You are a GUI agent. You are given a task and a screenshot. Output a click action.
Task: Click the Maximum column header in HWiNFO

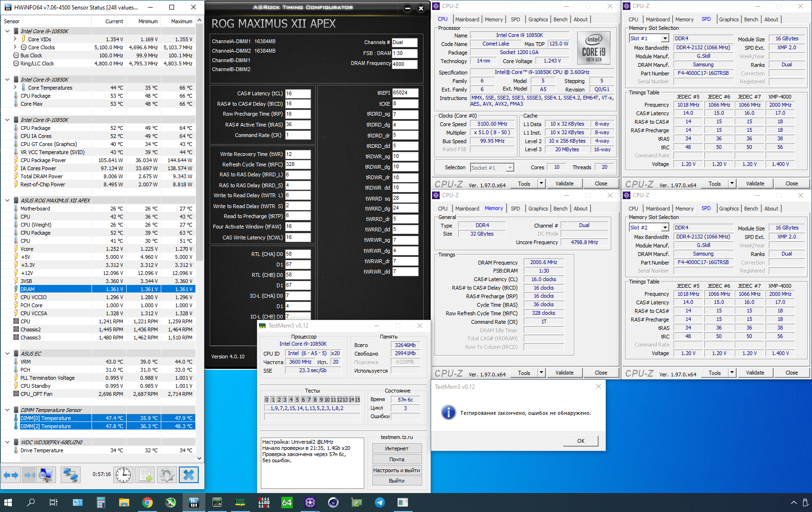pos(178,21)
